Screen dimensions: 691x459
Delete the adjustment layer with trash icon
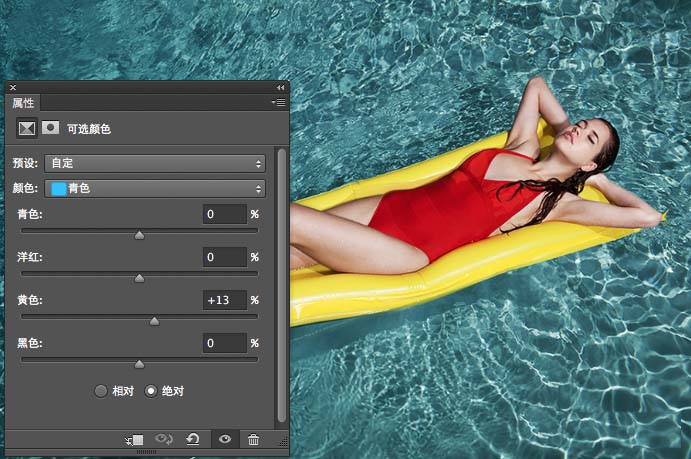point(253,439)
